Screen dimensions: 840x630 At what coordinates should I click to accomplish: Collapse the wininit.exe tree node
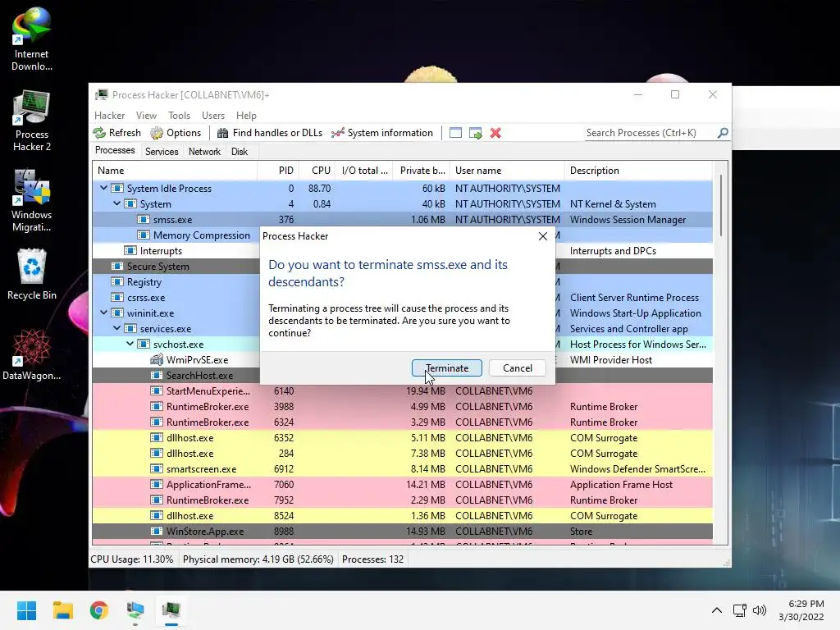pyautogui.click(x=104, y=313)
